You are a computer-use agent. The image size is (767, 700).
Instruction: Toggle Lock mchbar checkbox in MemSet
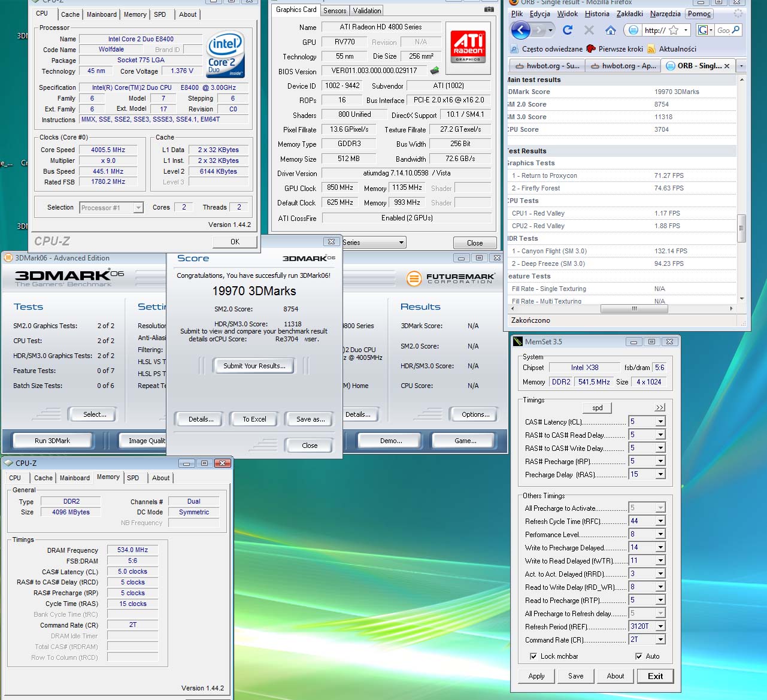click(533, 656)
